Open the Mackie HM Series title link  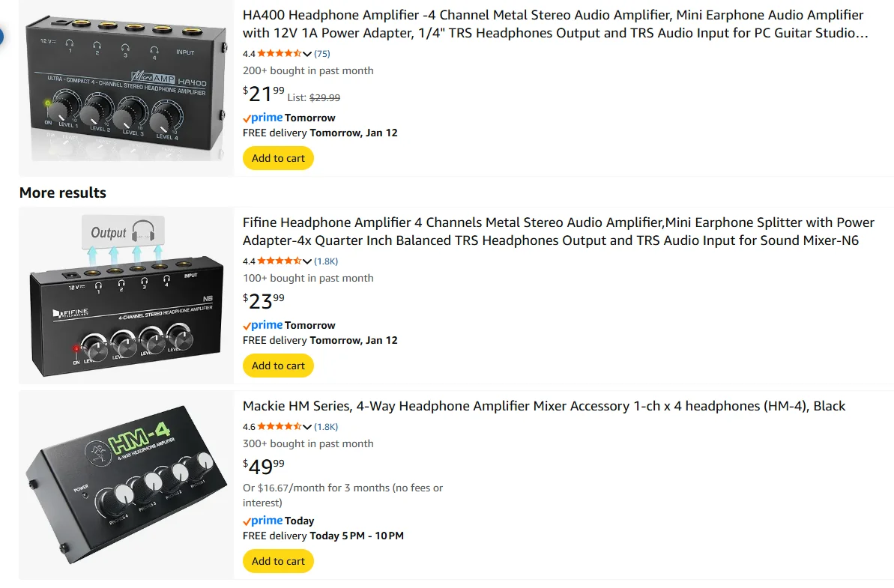click(543, 406)
